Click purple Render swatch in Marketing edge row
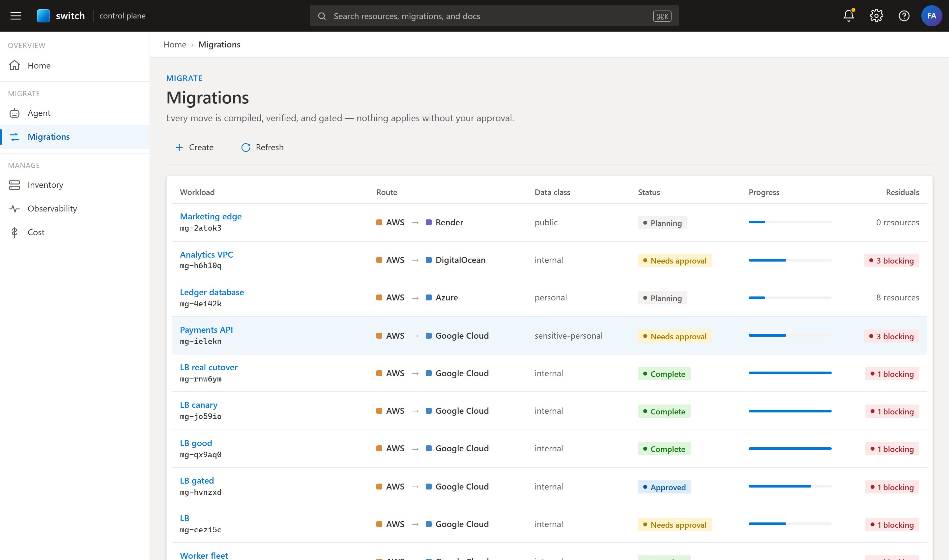This screenshot has width=949, height=560. 428,222
